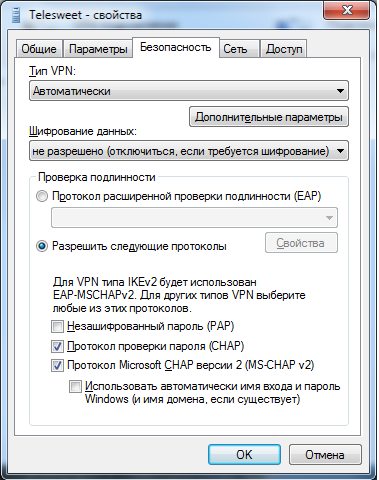Screen dimensions: 379x480
Task: Open the disabled EAP method dropdown
Action: pos(194,218)
